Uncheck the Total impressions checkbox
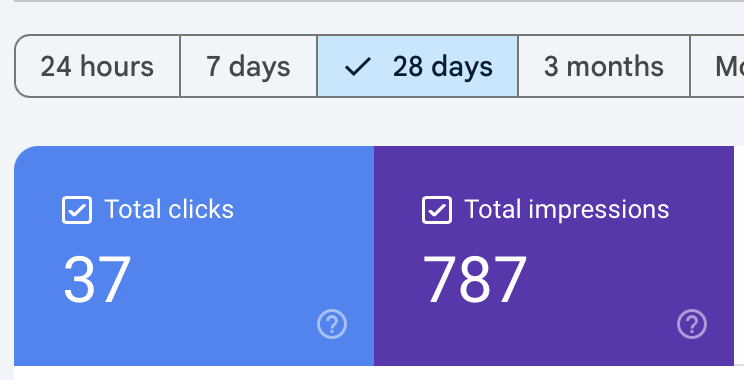Image resolution: width=744 pixels, height=380 pixels. pos(437,210)
